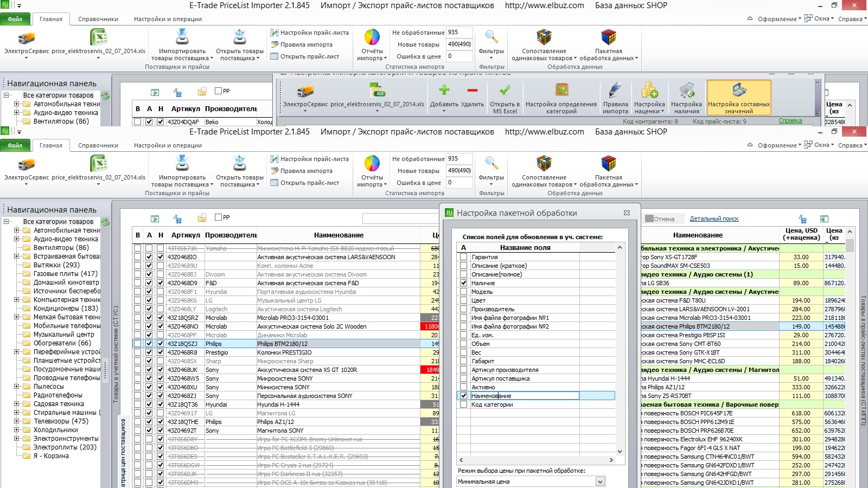Expand the Садовая техника category node

click(x=16, y=404)
